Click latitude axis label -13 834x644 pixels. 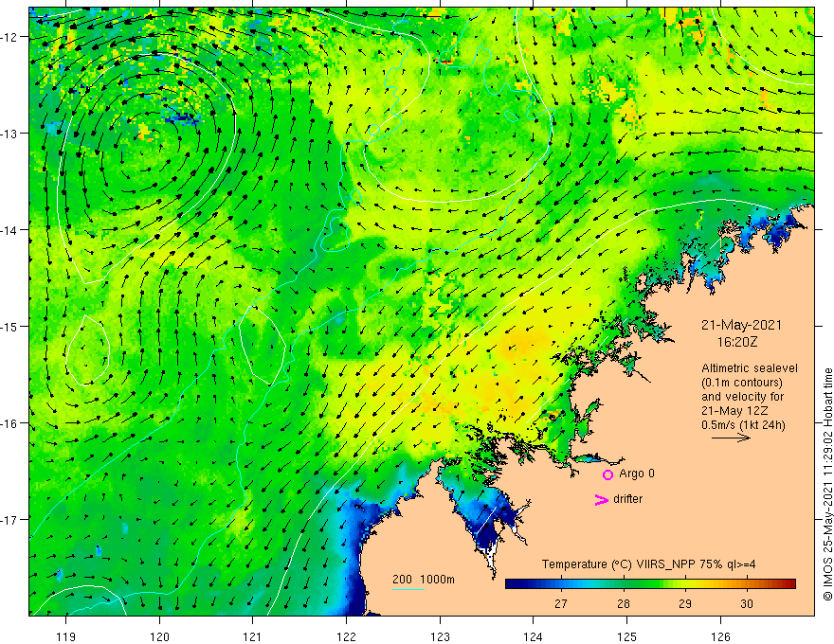pos(10,134)
